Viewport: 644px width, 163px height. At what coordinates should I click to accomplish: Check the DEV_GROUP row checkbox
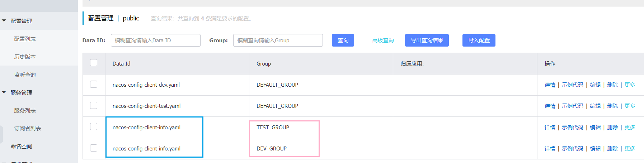(94, 148)
